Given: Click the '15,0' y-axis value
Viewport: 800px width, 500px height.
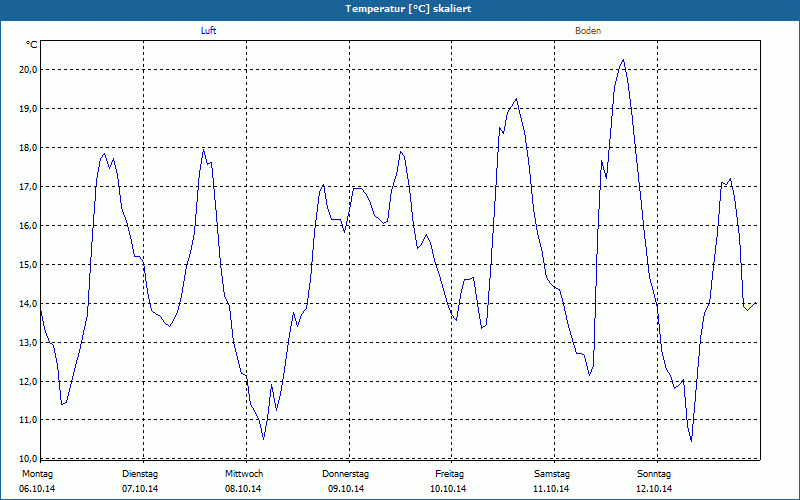Looking at the screenshot, I should point(29,265).
